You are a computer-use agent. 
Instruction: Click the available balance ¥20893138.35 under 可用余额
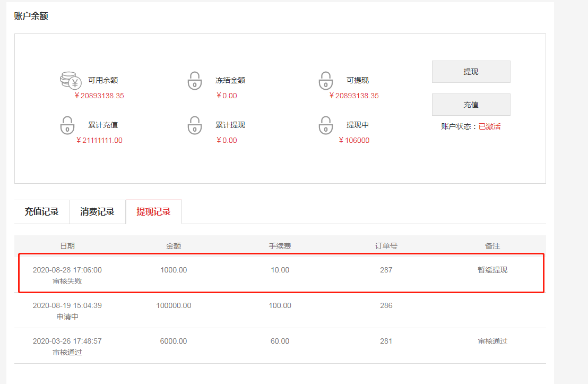(99, 96)
